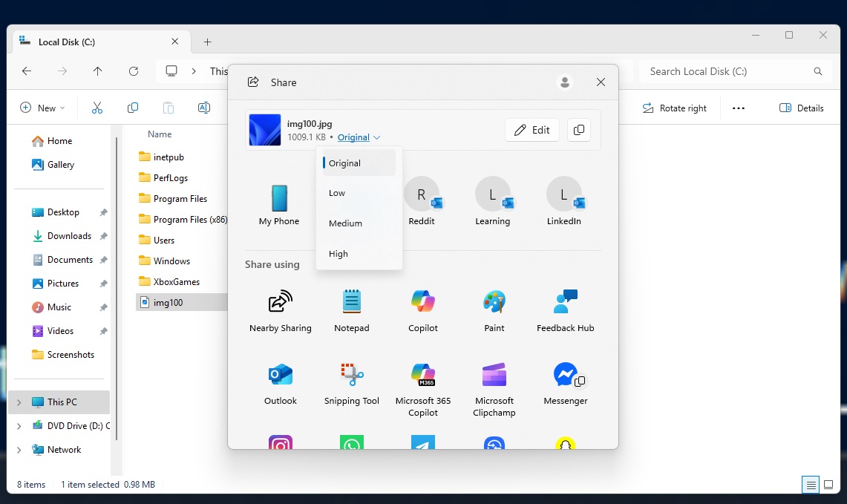The width and height of the screenshot is (847, 504).
Task: Choose Notepad in Share using
Action: (x=351, y=311)
